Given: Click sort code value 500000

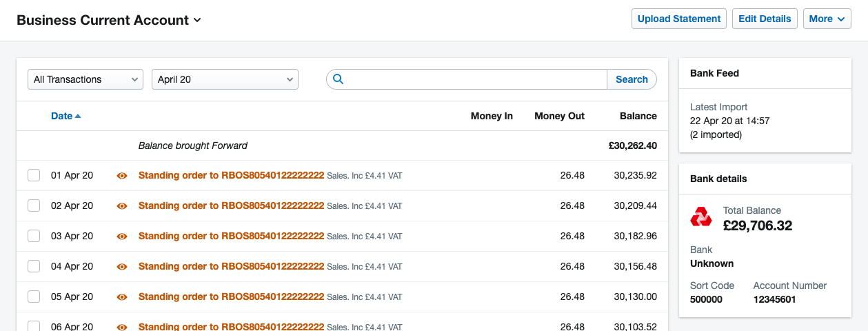Looking at the screenshot, I should tap(707, 299).
